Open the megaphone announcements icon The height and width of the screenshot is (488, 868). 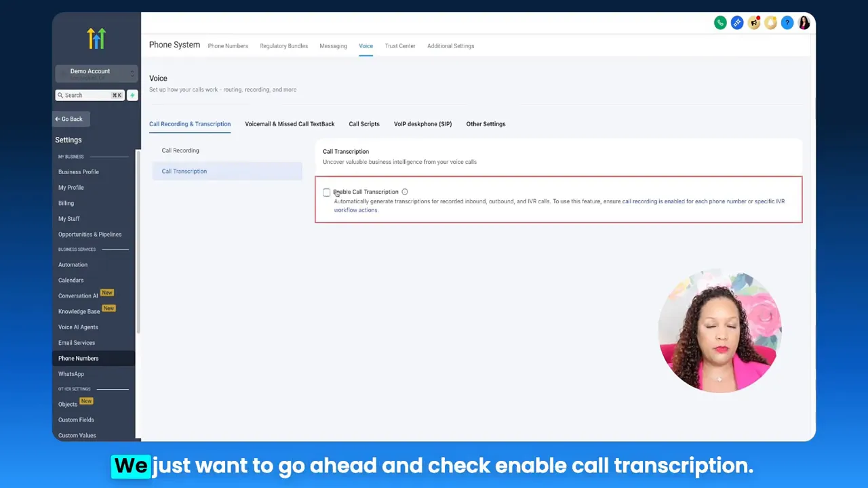tap(754, 23)
